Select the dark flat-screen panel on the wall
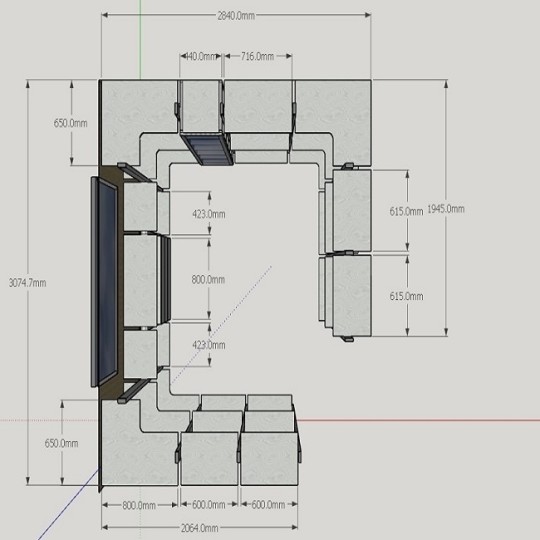The height and width of the screenshot is (540, 540). (104, 282)
